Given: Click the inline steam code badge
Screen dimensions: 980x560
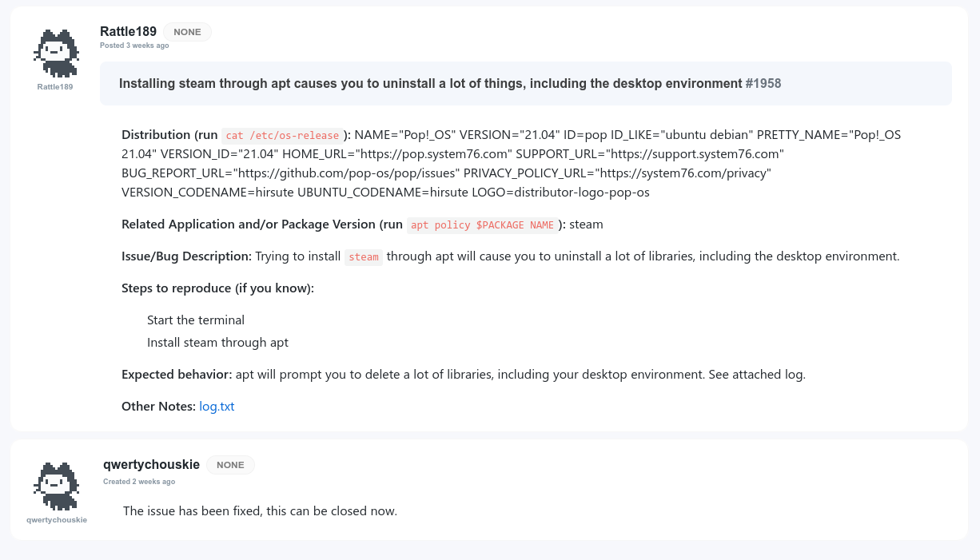Looking at the screenshot, I should 364,256.
